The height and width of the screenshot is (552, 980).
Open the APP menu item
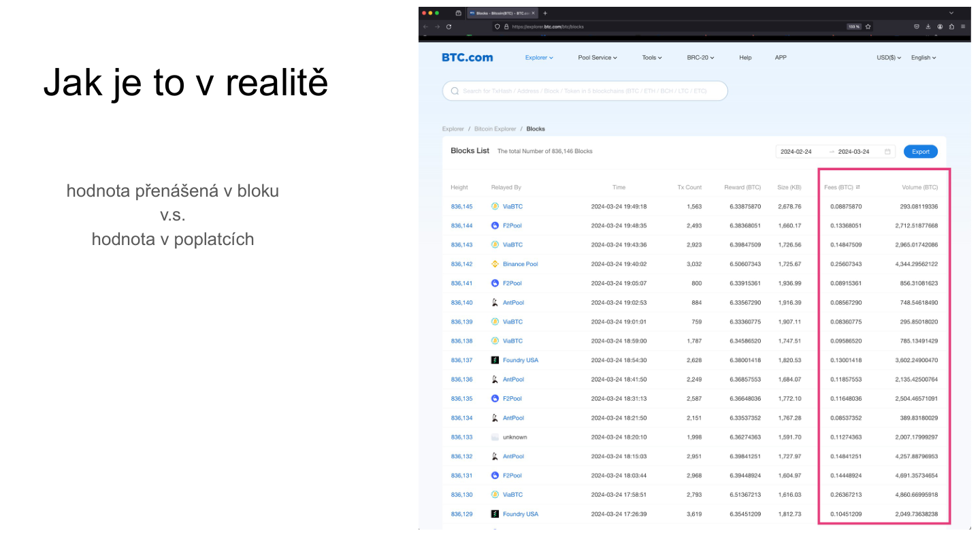click(x=781, y=58)
